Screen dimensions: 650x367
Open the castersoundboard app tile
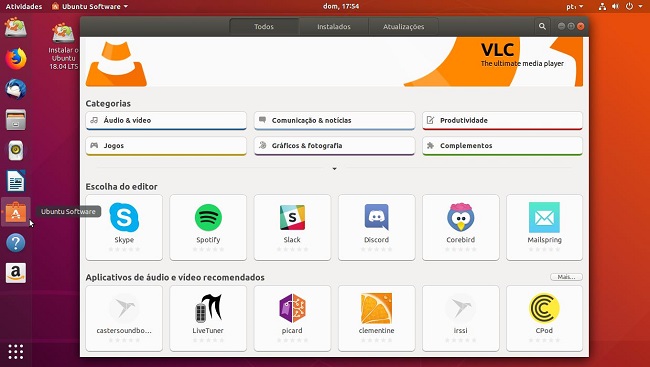[124, 318]
